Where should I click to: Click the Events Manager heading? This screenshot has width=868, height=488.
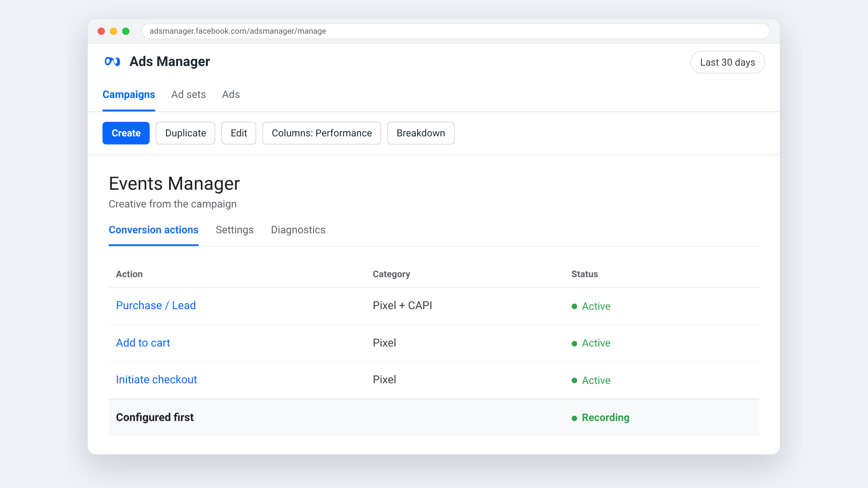tap(174, 184)
